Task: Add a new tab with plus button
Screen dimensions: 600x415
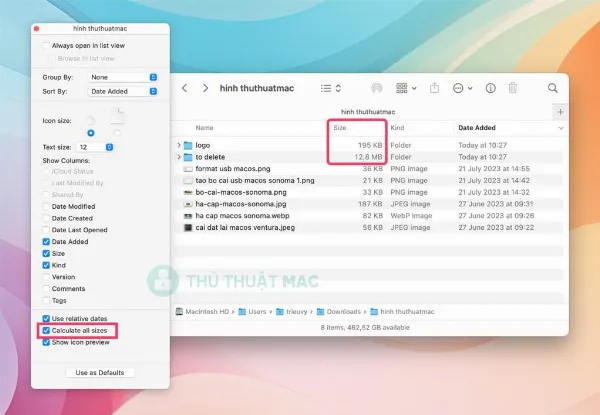Action: pyautogui.click(x=561, y=112)
